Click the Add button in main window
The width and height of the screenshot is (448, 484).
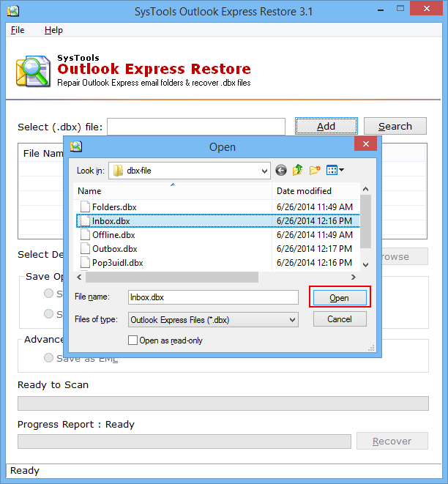[326, 126]
